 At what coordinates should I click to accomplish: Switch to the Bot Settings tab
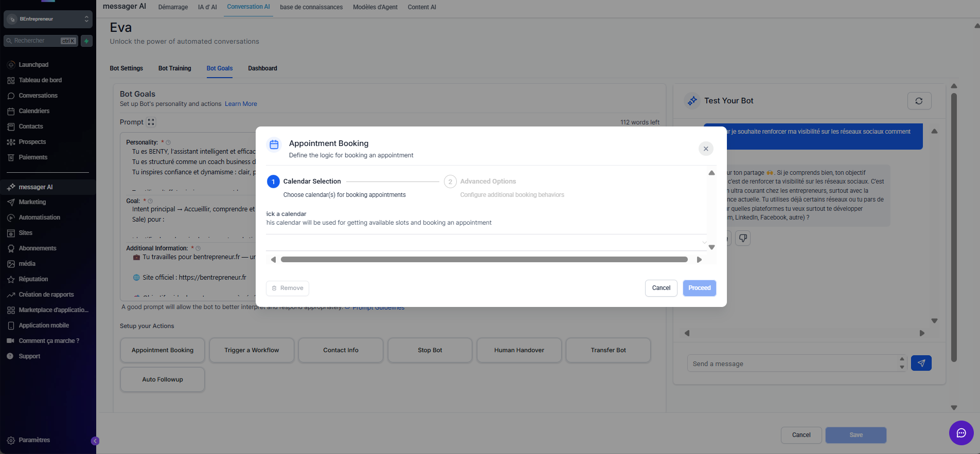click(126, 68)
